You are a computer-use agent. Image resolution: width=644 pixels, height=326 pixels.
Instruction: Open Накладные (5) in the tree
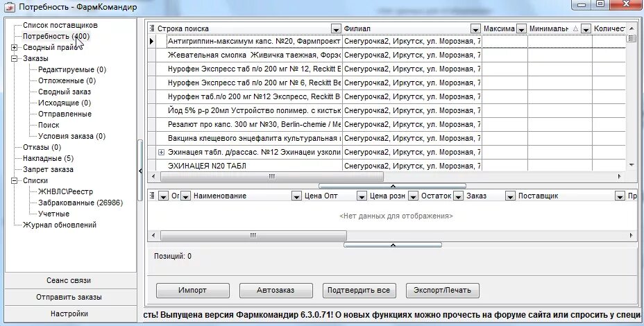(48, 158)
